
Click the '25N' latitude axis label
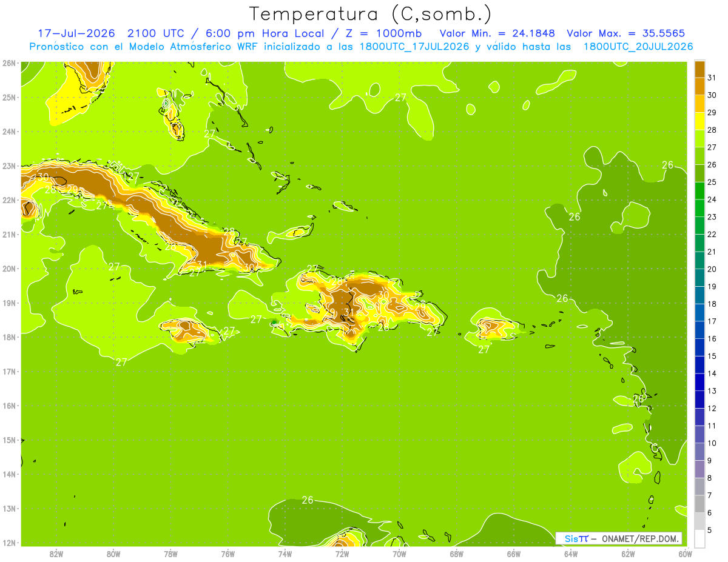(8, 97)
